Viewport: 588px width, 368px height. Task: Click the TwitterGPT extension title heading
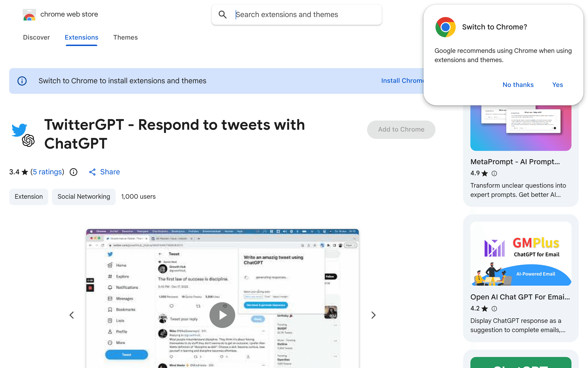click(175, 134)
